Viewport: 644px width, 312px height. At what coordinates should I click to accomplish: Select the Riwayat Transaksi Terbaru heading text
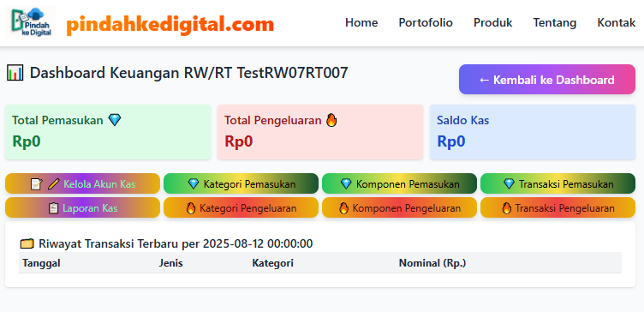(176, 243)
